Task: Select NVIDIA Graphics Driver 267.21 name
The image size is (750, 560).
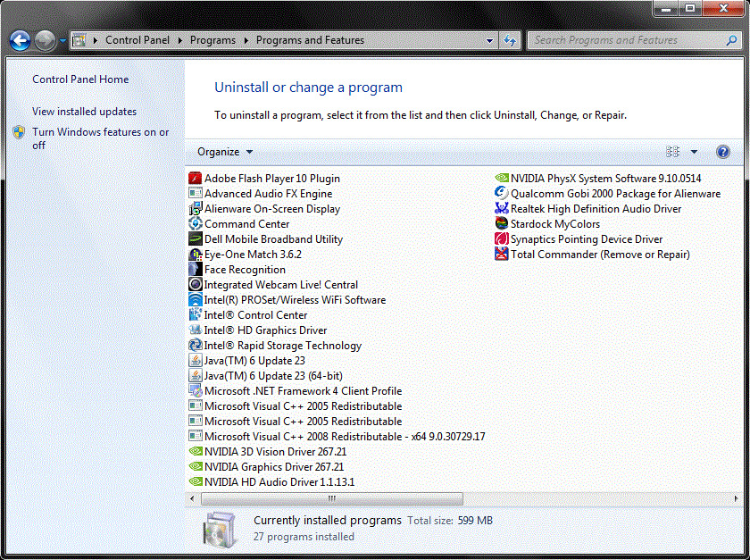Action: click(274, 467)
